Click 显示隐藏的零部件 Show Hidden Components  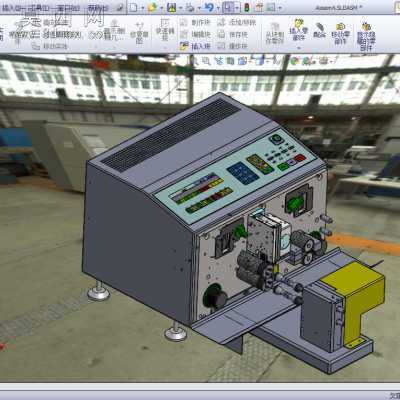pos(366,37)
